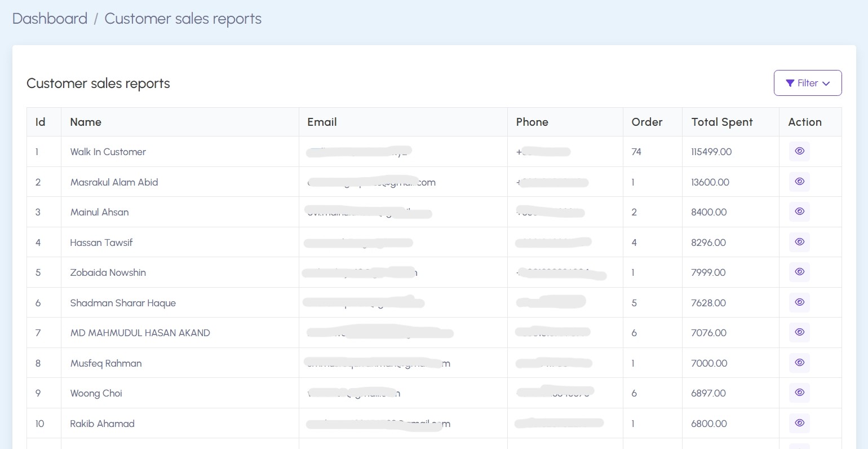Select the 7999.00 total spent value
868x449 pixels.
[x=708, y=272]
